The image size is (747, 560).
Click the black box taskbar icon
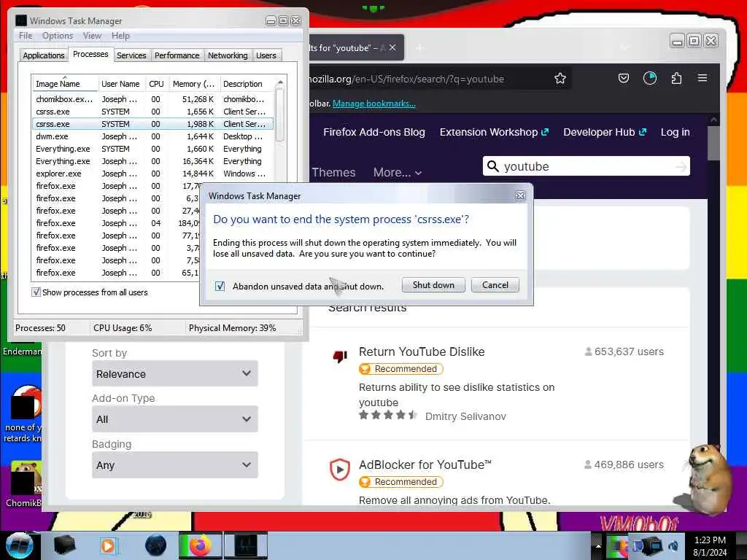pyautogui.click(x=65, y=545)
